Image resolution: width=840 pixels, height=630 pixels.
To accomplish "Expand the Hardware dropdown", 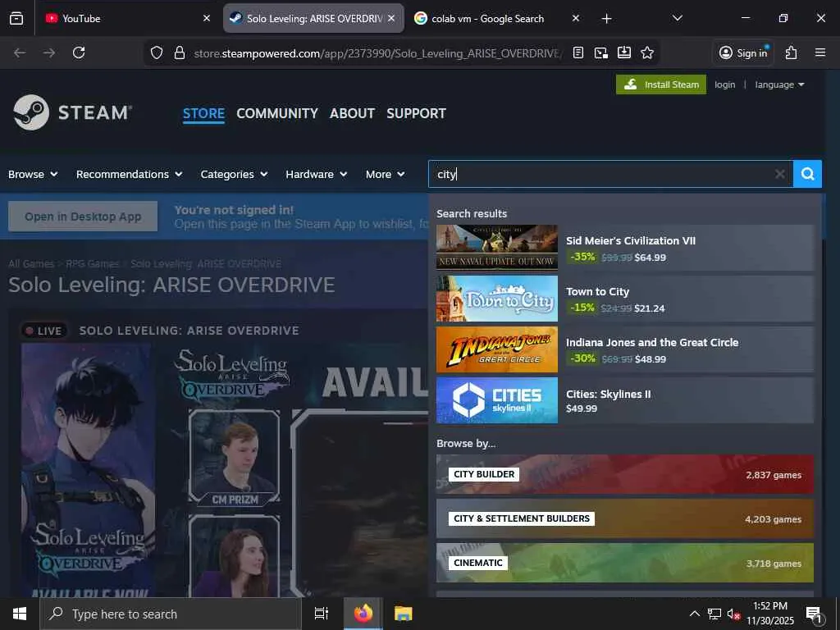I will [x=317, y=174].
